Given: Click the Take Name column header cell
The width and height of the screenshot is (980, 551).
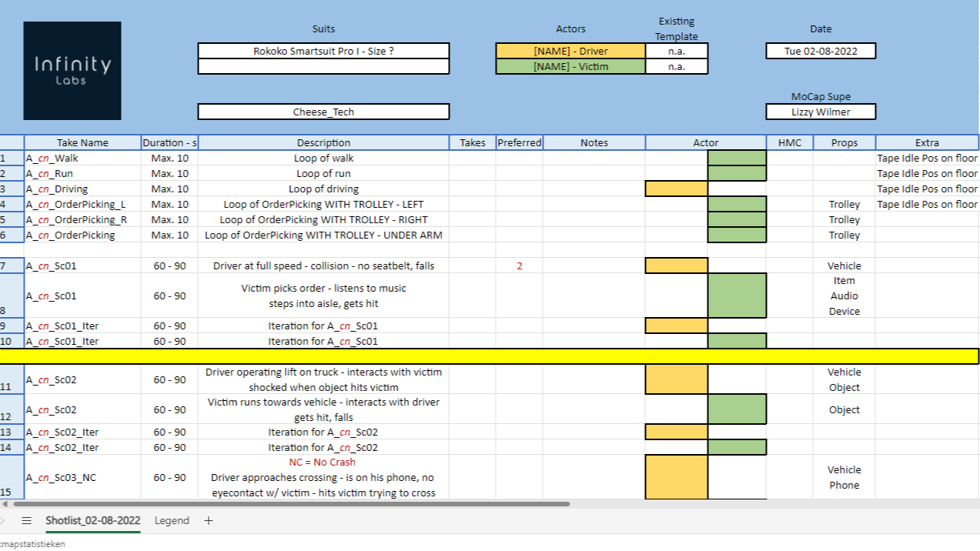Looking at the screenshot, I should (x=82, y=142).
